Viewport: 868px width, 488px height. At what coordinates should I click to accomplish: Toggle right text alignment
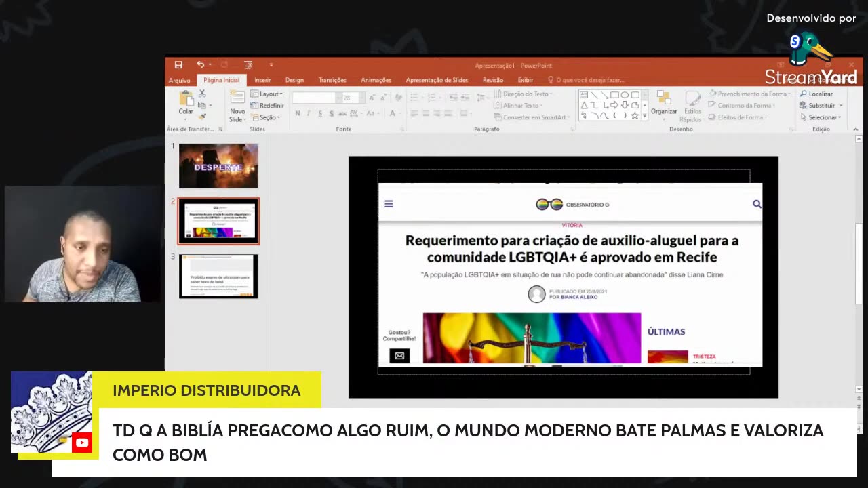[x=437, y=113]
